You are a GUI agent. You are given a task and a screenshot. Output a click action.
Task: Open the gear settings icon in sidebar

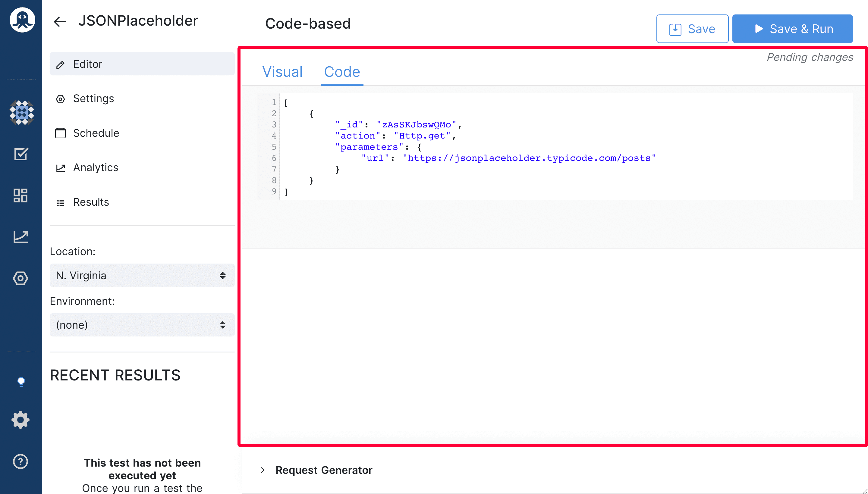20,420
